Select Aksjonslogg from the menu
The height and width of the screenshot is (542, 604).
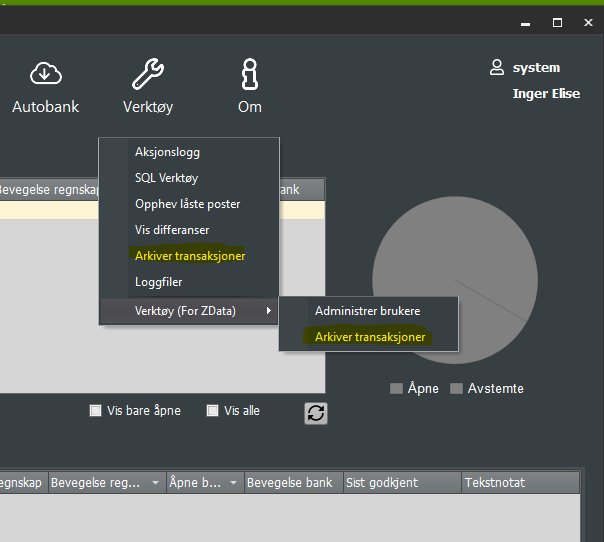point(167,152)
